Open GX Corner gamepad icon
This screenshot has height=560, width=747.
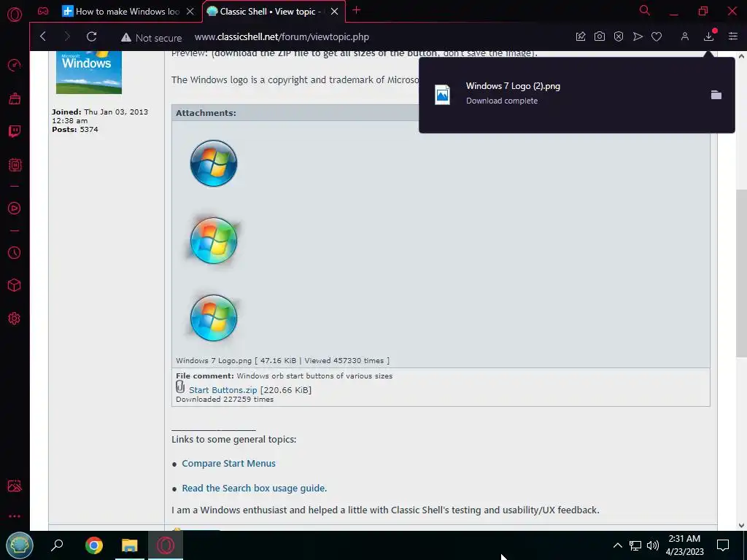click(x=43, y=12)
